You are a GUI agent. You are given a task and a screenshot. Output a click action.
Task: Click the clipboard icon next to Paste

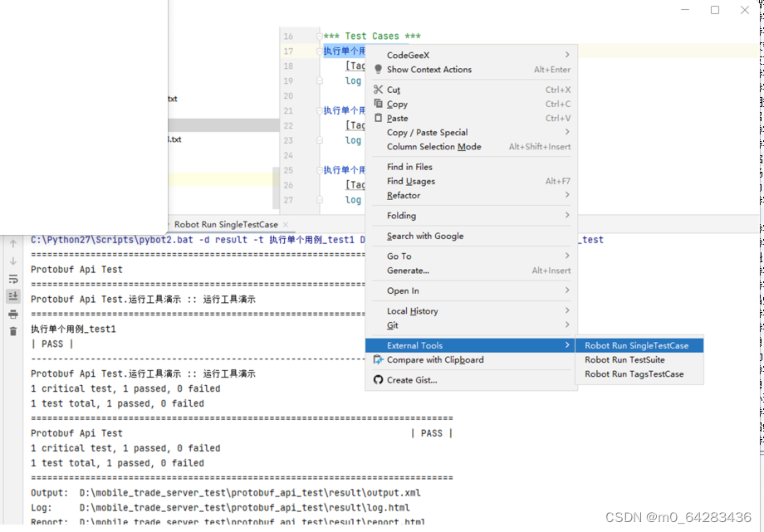click(377, 118)
